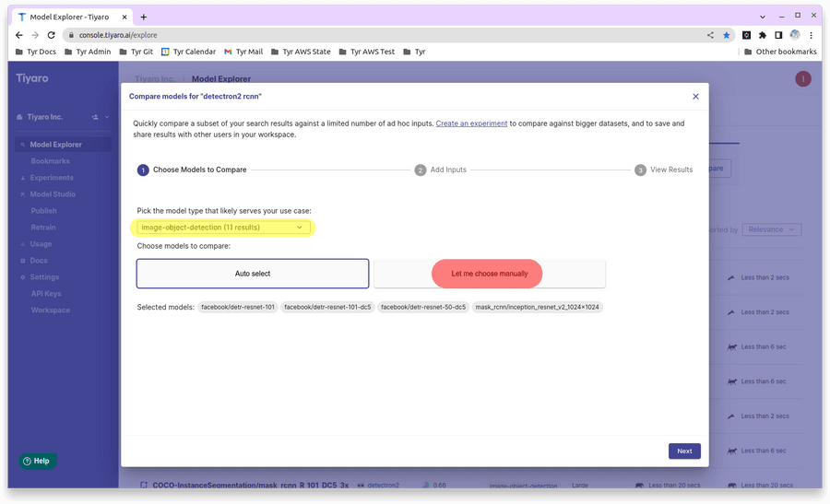Open the Tyr Docs bookmark folder

[x=36, y=52]
